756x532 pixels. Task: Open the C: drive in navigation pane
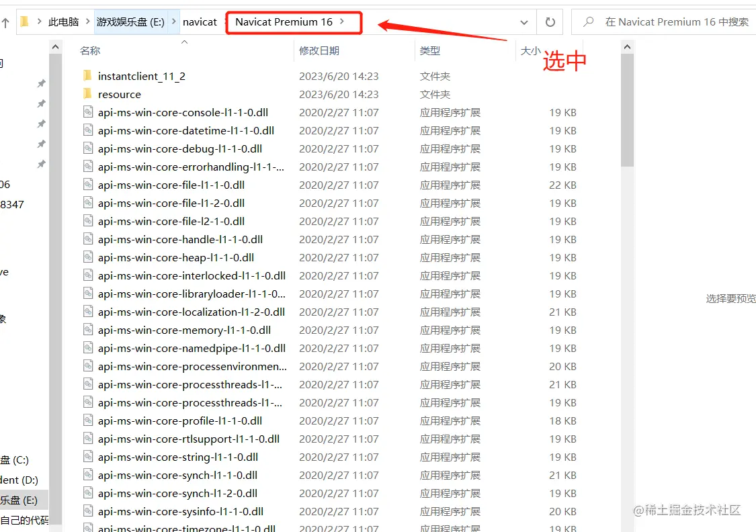15,459
